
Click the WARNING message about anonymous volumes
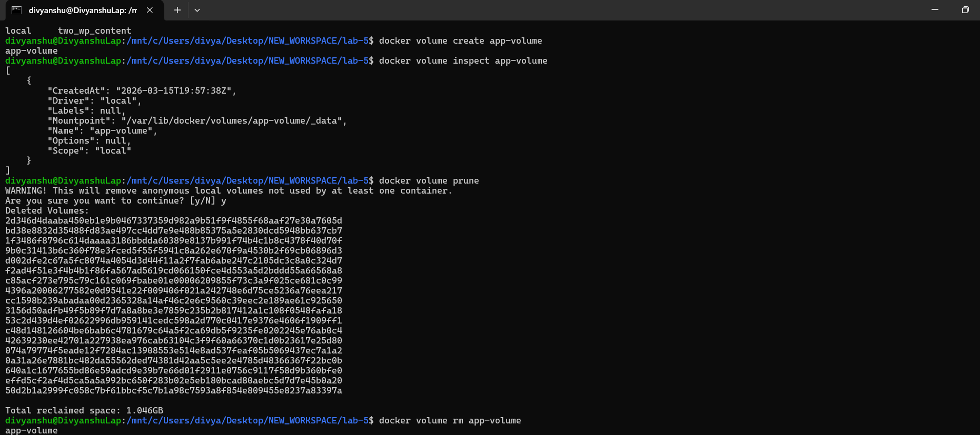pyautogui.click(x=229, y=191)
